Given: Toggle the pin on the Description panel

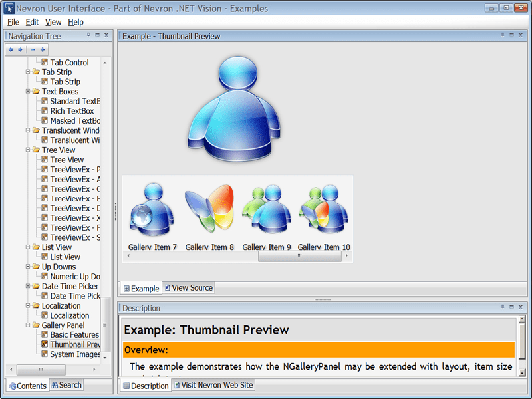Looking at the screenshot, I should 503,307.
